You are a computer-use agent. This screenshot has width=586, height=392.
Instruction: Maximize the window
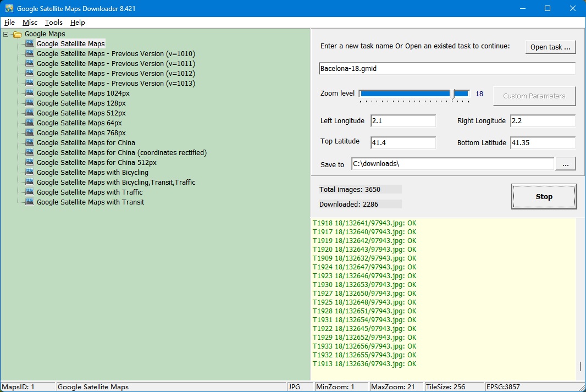pyautogui.click(x=548, y=8)
